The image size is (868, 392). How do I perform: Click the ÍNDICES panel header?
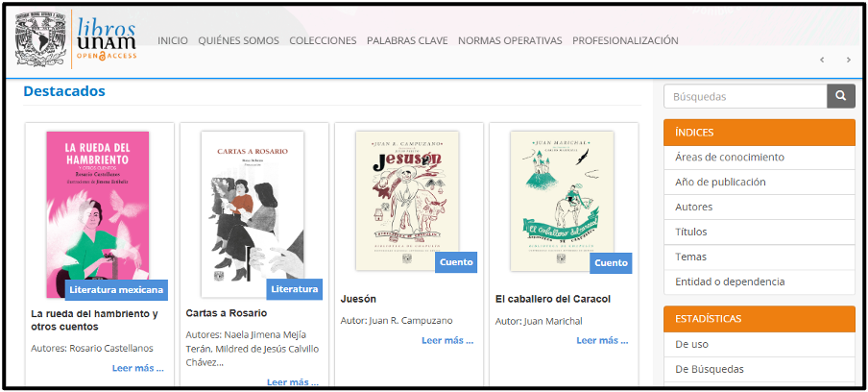[759, 133]
